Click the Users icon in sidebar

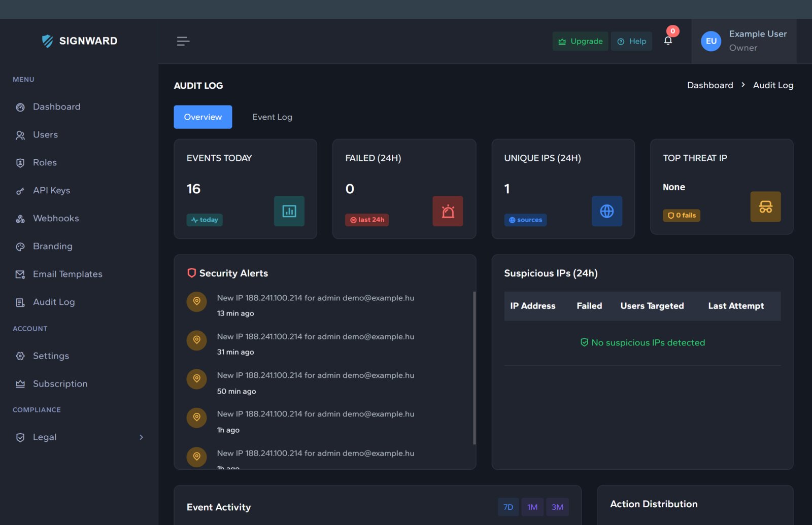pos(20,135)
